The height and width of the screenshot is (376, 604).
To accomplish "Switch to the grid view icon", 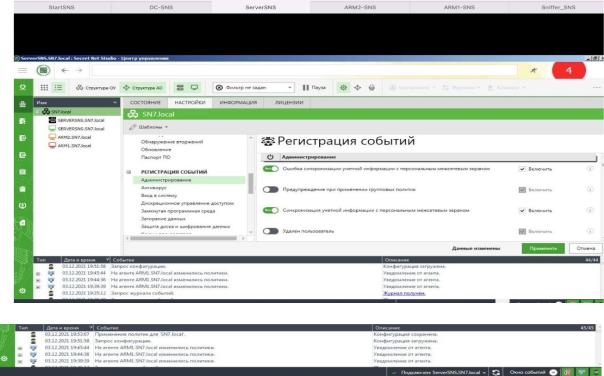I will click(x=44, y=87).
